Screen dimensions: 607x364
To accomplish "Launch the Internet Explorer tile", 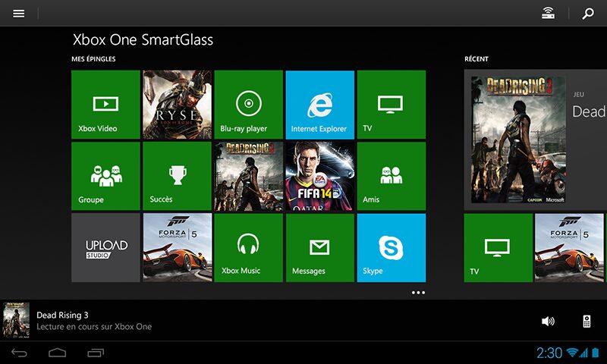I will tap(319, 105).
